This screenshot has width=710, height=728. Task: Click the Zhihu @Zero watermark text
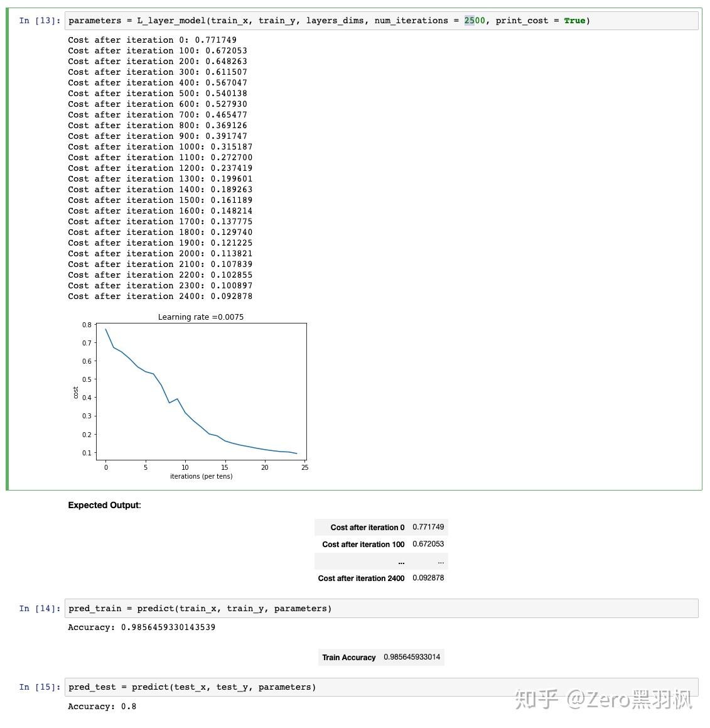[x=603, y=699]
